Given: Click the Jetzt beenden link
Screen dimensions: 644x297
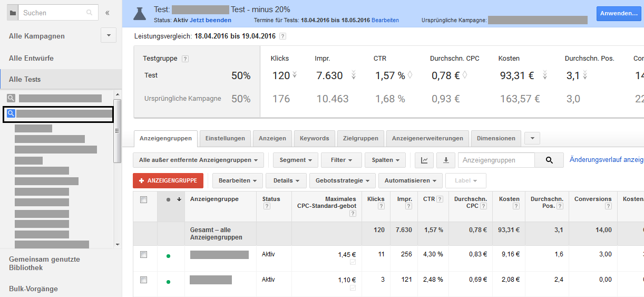Looking at the screenshot, I should pos(210,20).
